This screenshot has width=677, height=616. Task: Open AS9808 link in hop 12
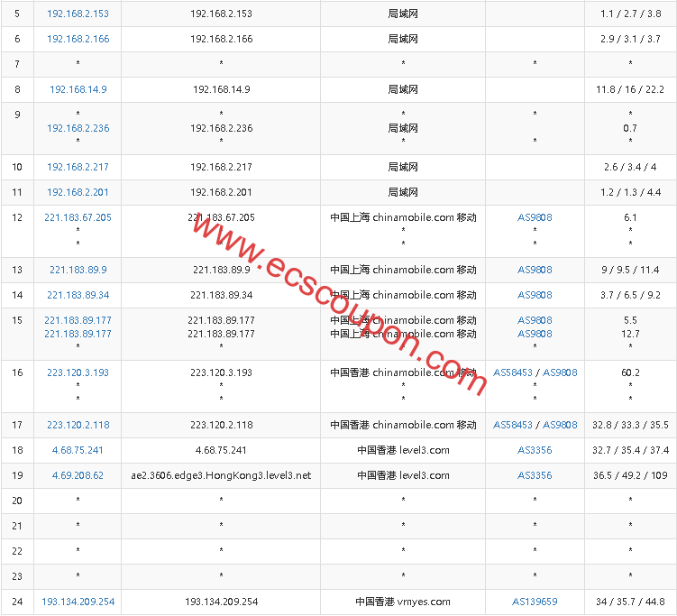535,217
